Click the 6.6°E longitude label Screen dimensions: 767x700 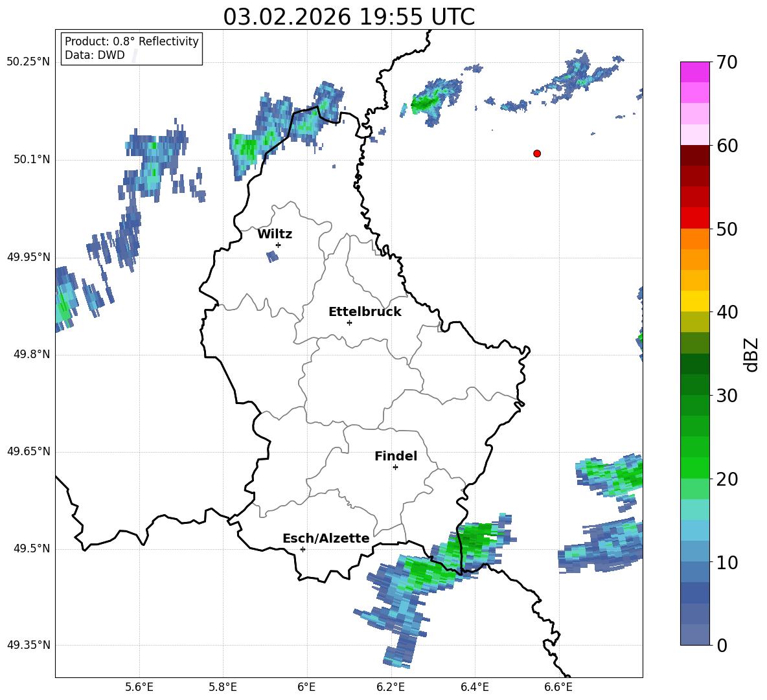[x=558, y=687]
